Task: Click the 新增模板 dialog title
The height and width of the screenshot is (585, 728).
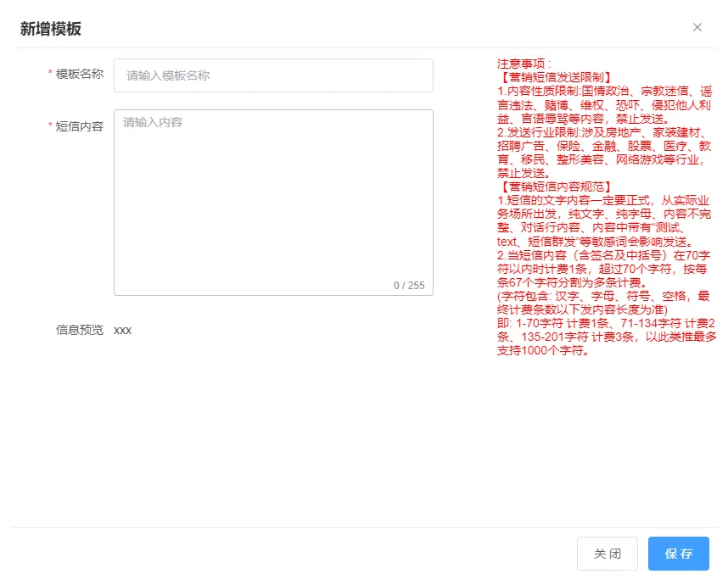Action: click(x=51, y=28)
